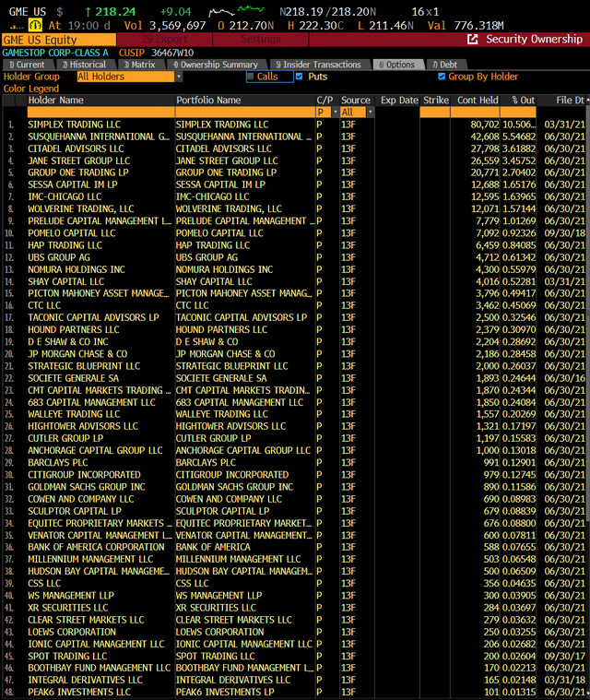Select IMC-CHICAGO LLC holder name
The image size is (590, 700).
[65, 196]
